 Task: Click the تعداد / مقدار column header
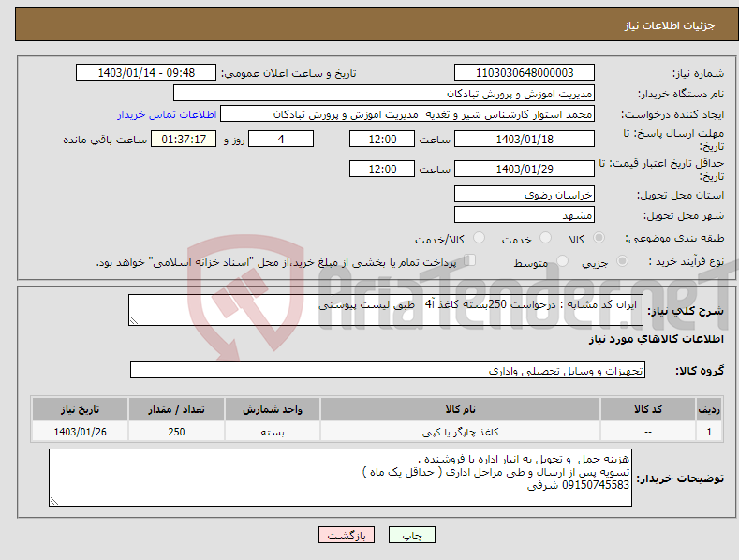176,409
